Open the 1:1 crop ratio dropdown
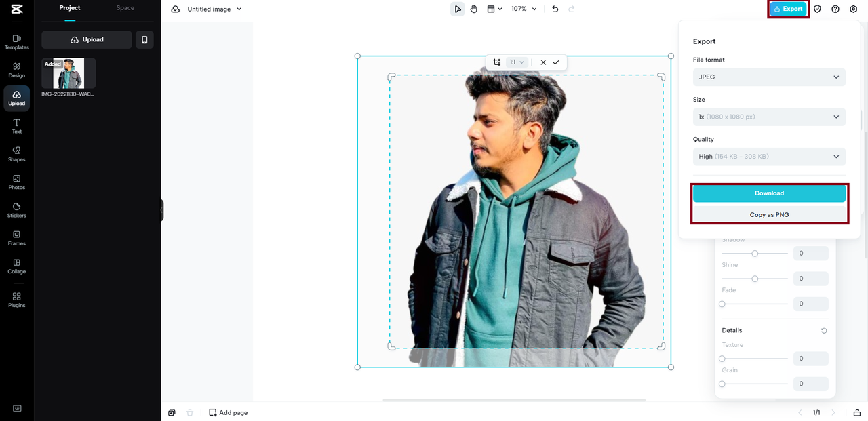The image size is (868, 421). point(517,62)
